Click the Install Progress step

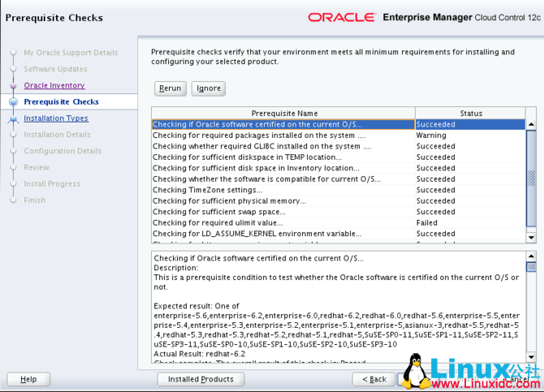click(52, 184)
